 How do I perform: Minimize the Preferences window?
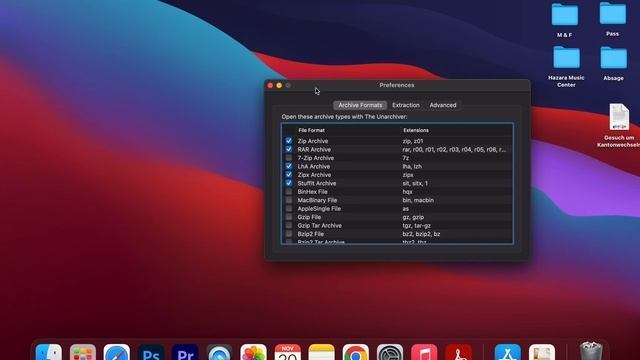tap(279, 85)
